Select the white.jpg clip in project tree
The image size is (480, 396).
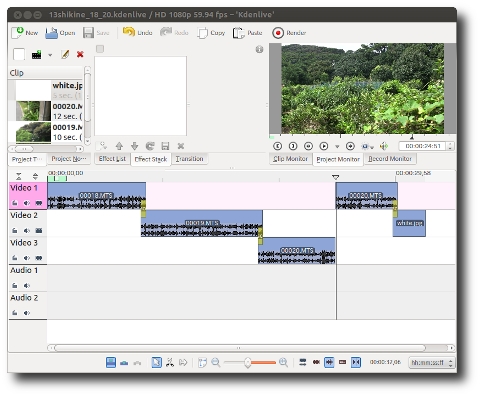(x=46, y=90)
